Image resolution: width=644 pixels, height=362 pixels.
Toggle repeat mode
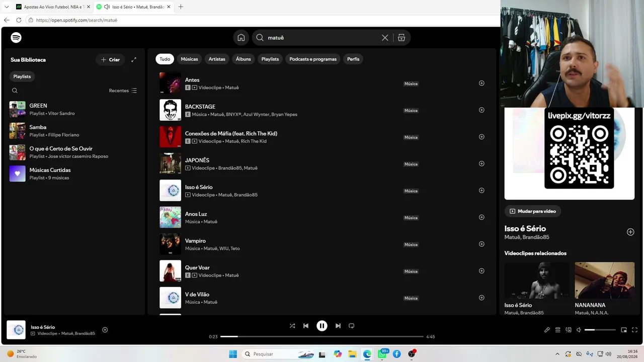tap(352, 326)
